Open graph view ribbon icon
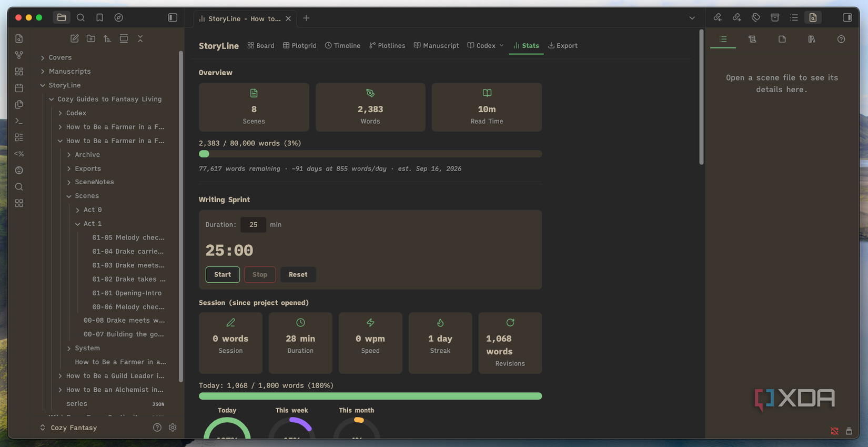This screenshot has width=868, height=447. 19,55
